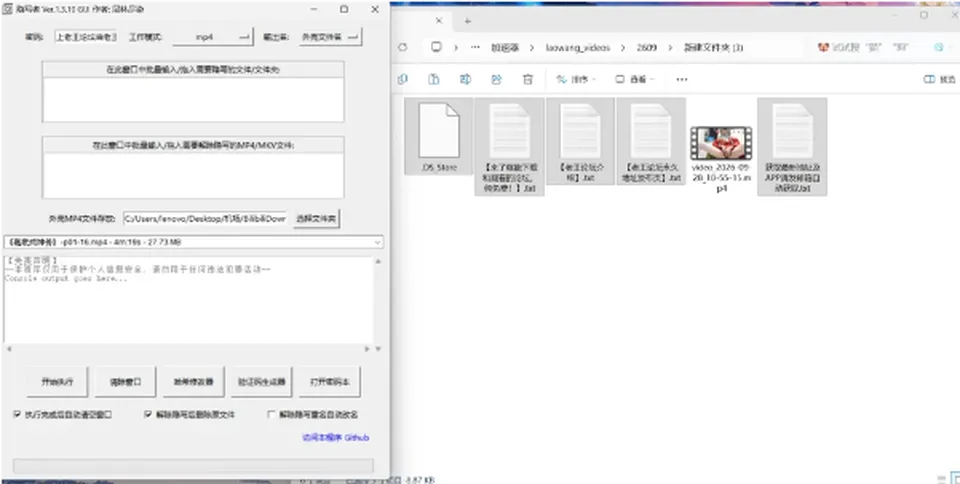Click the upper file drop list box
Viewport: 960px width, 484px height.
click(x=193, y=99)
